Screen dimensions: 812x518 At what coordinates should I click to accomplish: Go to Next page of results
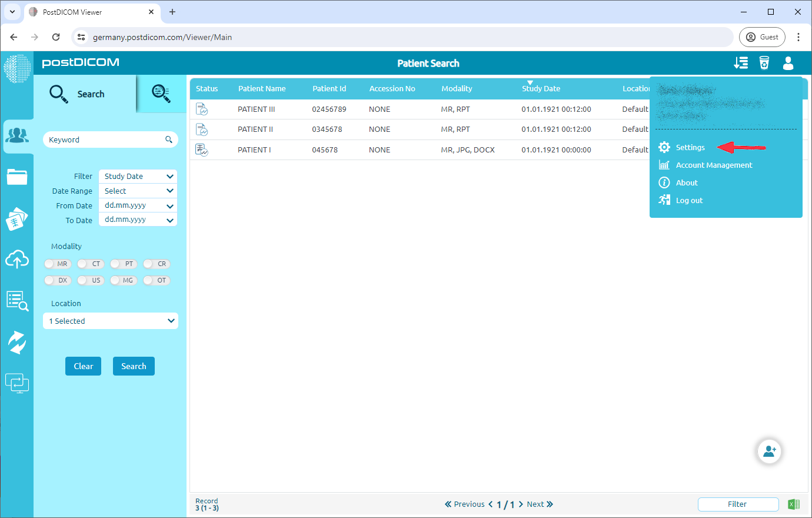(536, 504)
